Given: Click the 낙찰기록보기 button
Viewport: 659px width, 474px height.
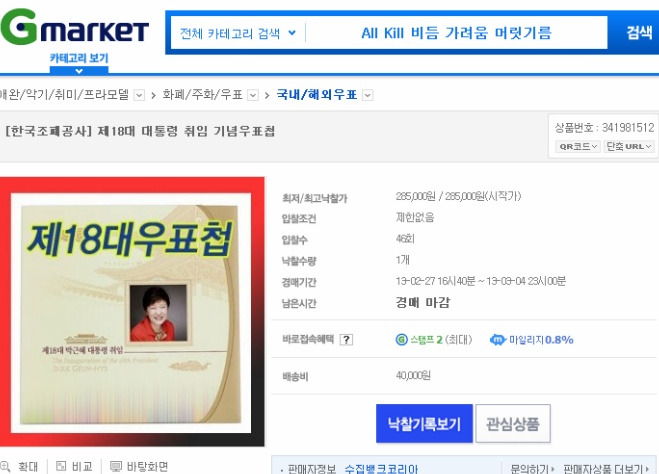Looking at the screenshot, I should [424, 424].
